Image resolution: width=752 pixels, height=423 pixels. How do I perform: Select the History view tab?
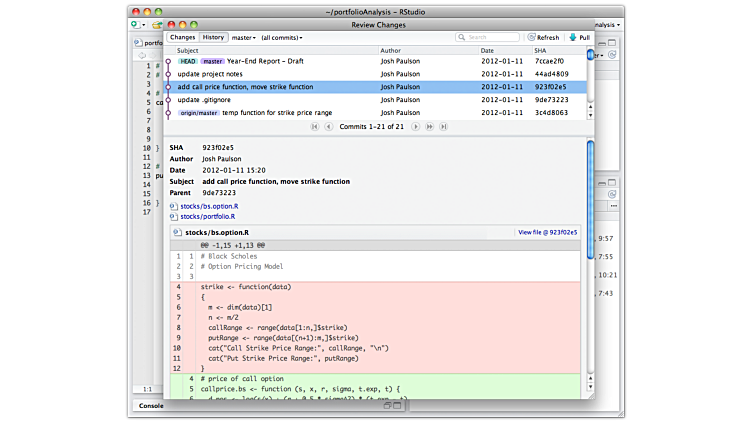tap(213, 37)
